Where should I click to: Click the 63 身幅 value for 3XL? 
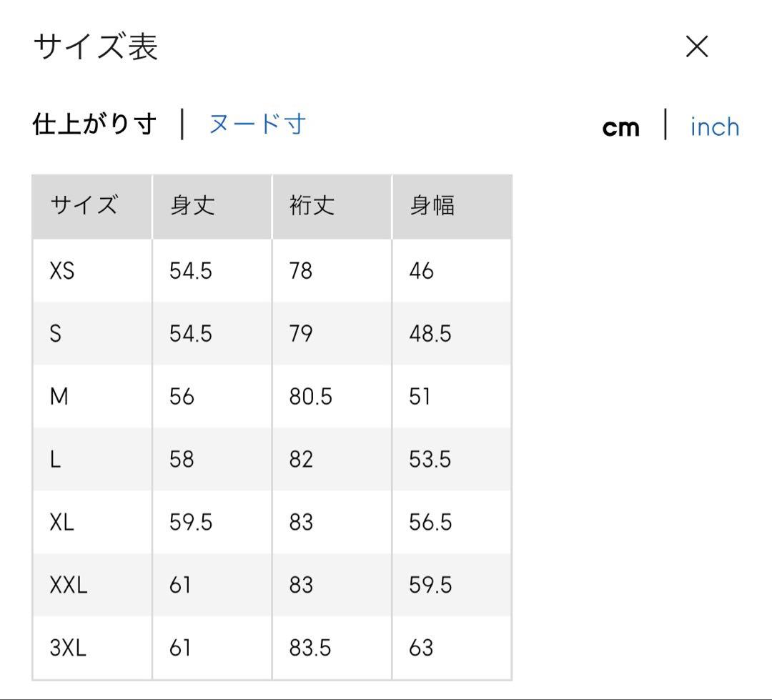coord(421,648)
